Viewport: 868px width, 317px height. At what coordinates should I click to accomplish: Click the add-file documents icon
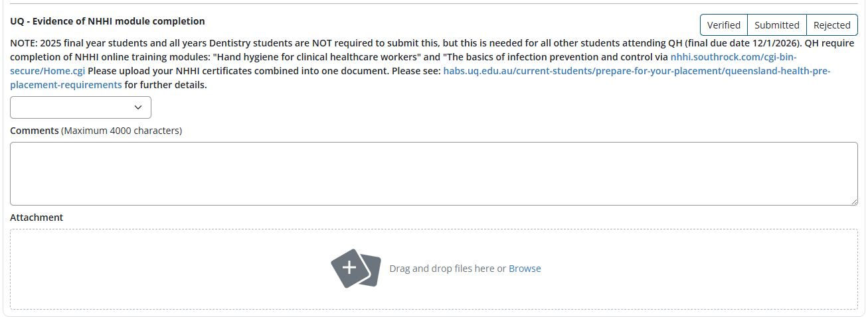[355, 269]
